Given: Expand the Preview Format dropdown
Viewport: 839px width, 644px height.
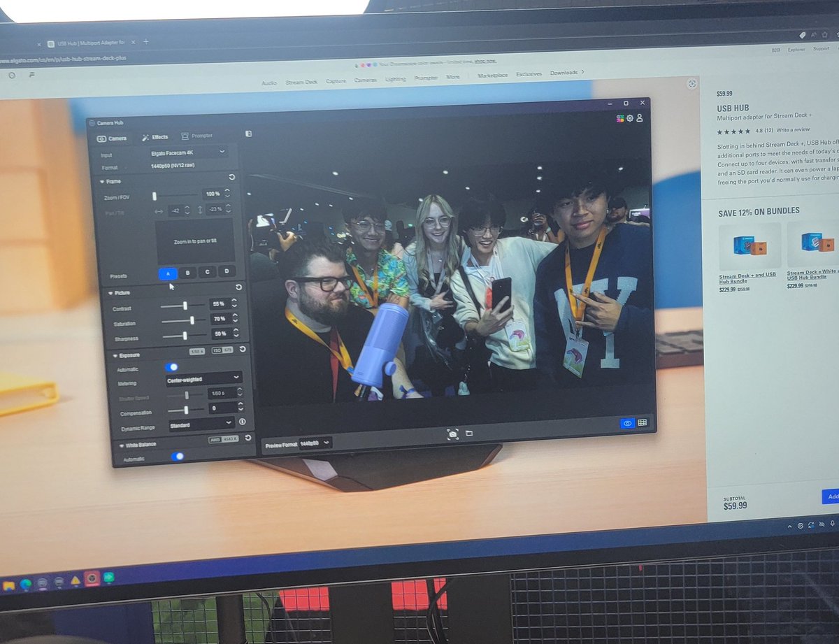Looking at the screenshot, I should [x=315, y=443].
